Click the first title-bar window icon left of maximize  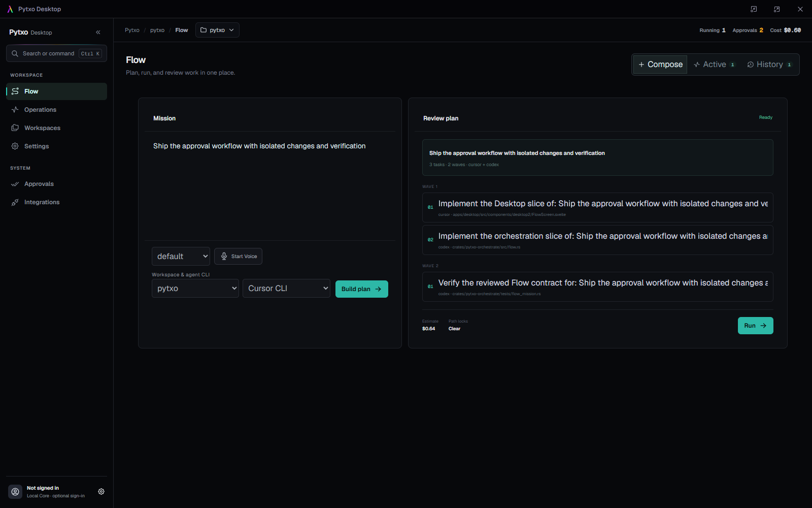[754, 9]
